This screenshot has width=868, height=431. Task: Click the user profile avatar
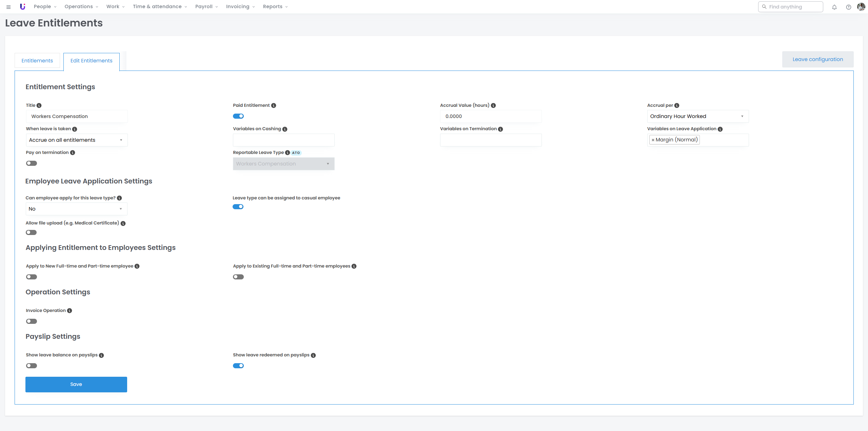point(861,7)
